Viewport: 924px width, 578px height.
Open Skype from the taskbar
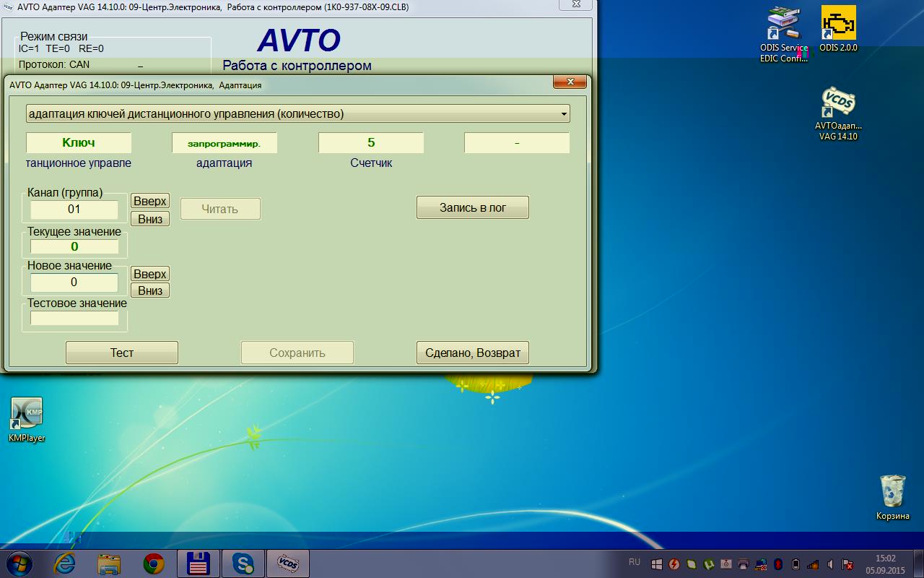coord(243,564)
